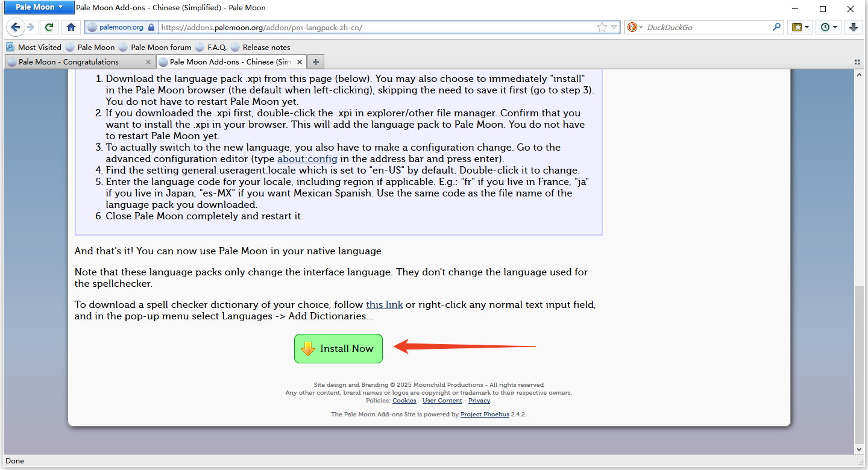
Task: Open the Downloads arrow button
Action: (854, 27)
